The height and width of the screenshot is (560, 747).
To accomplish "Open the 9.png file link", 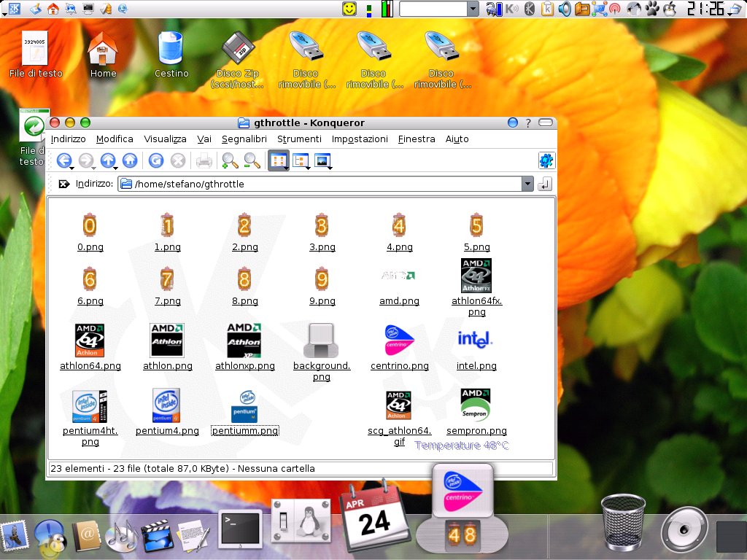I will pyautogui.click(x=322, y=301).
